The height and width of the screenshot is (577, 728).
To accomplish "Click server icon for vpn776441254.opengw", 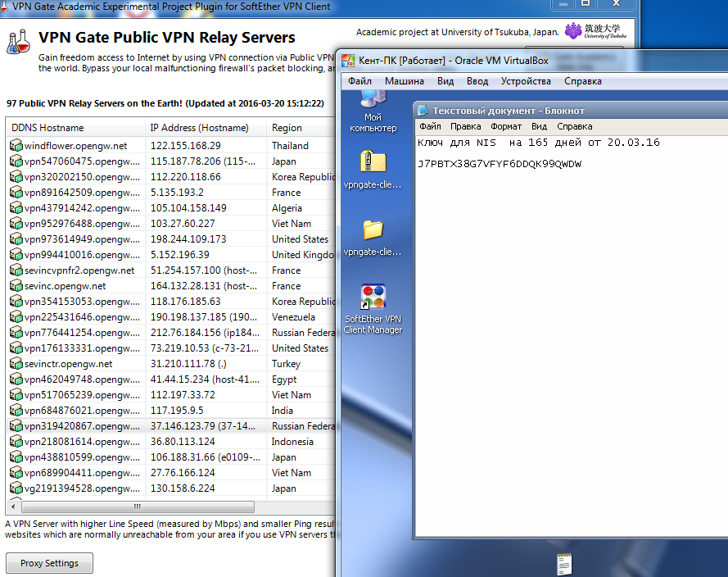I will [16, 333].
